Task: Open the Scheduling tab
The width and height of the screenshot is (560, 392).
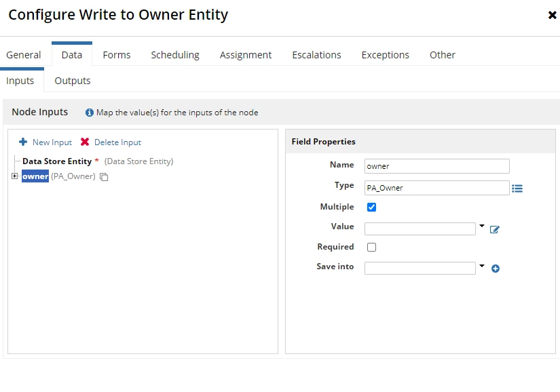Action: 175,55
